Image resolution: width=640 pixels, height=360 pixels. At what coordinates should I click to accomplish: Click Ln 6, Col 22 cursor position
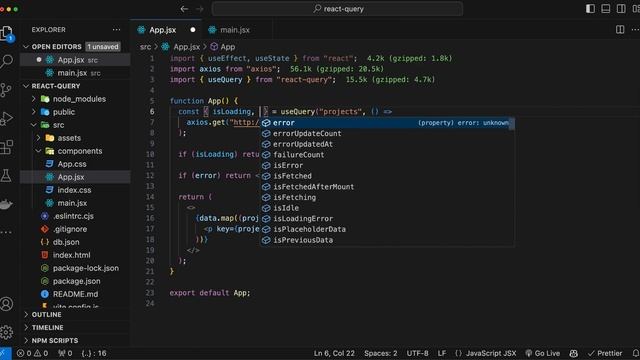334,353
